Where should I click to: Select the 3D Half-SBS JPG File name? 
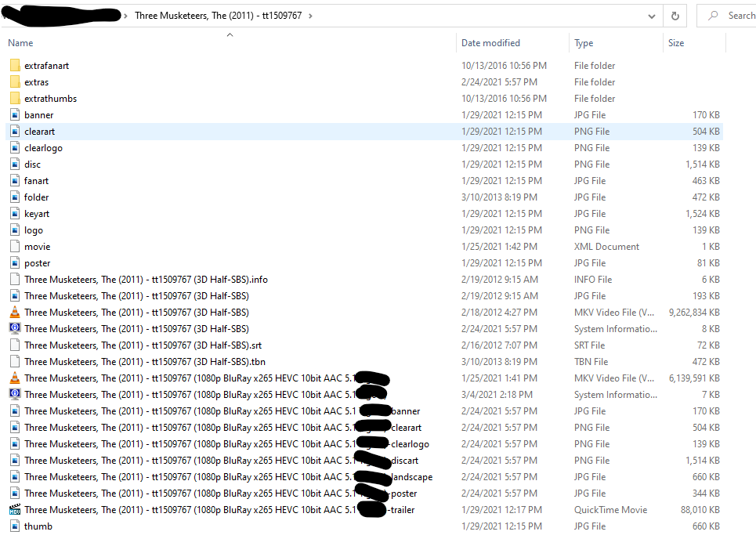click(x=136, y=296)
